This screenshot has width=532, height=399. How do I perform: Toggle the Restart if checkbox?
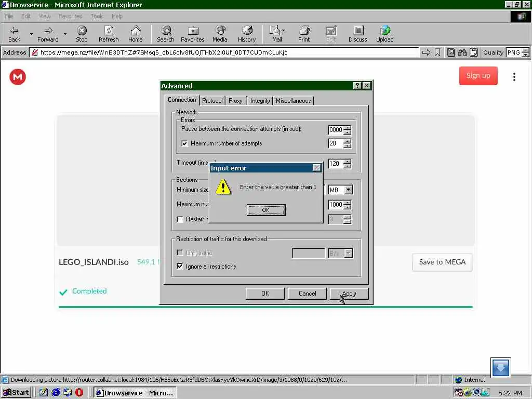tap(180, 220)
